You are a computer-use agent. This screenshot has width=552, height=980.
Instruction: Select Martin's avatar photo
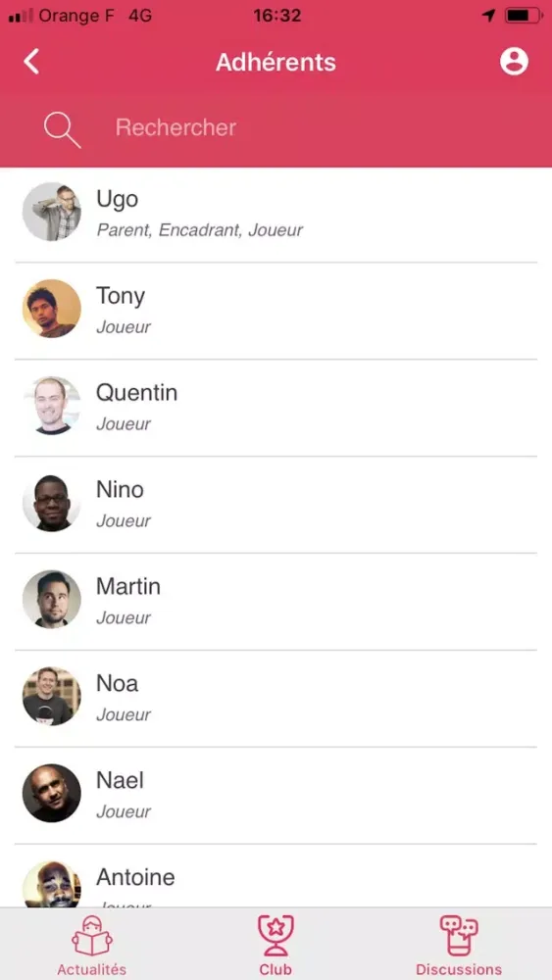pyautogui.click(x=52, y=600)
